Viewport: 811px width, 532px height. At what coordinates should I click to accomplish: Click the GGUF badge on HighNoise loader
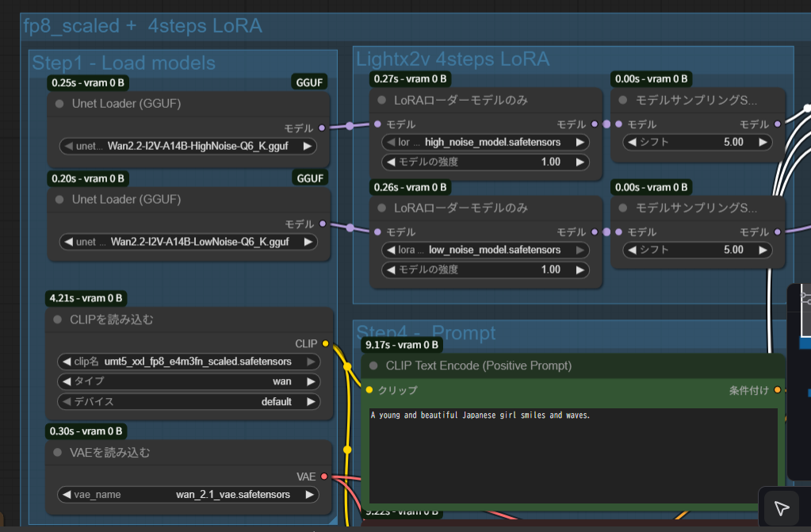[309, 82]
